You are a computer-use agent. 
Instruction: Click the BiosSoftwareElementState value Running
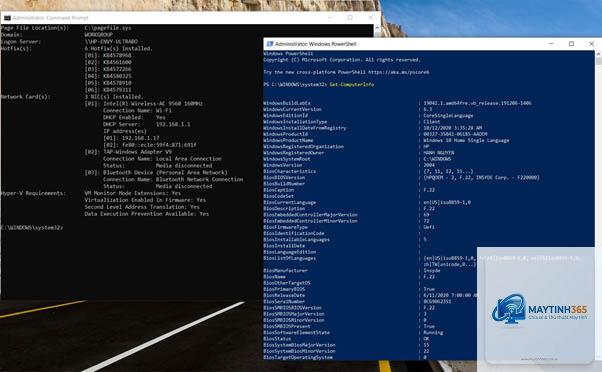click(x=433, y=333)
